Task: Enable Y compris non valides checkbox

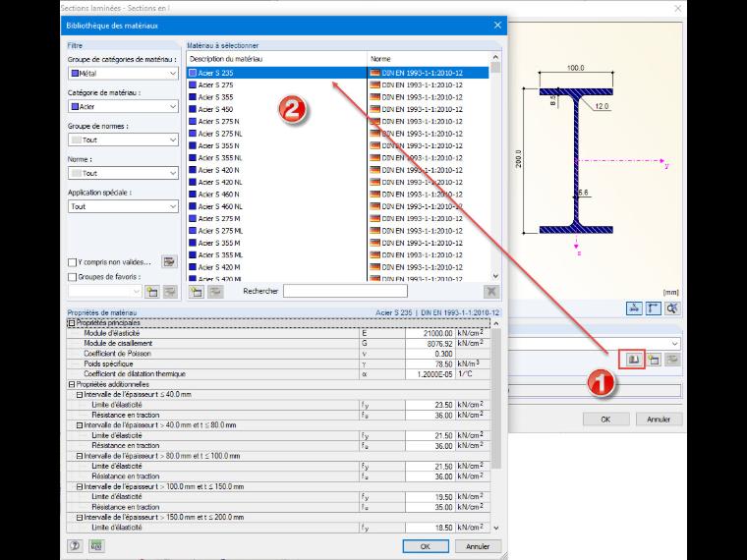Action: tap(73, 262)
